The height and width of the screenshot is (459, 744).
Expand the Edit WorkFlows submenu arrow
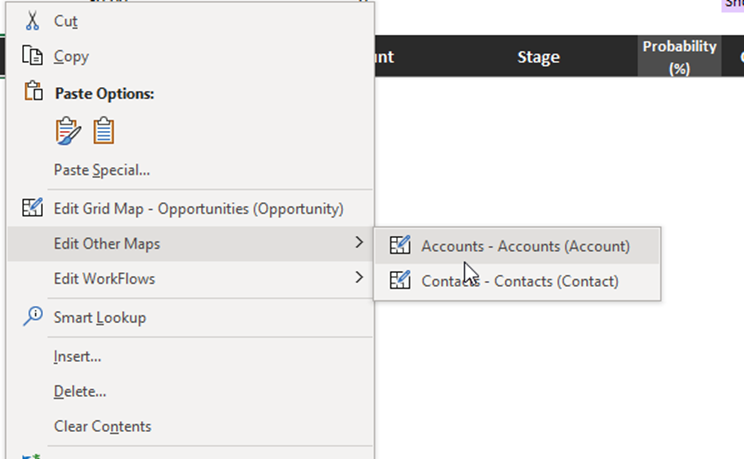359,278
